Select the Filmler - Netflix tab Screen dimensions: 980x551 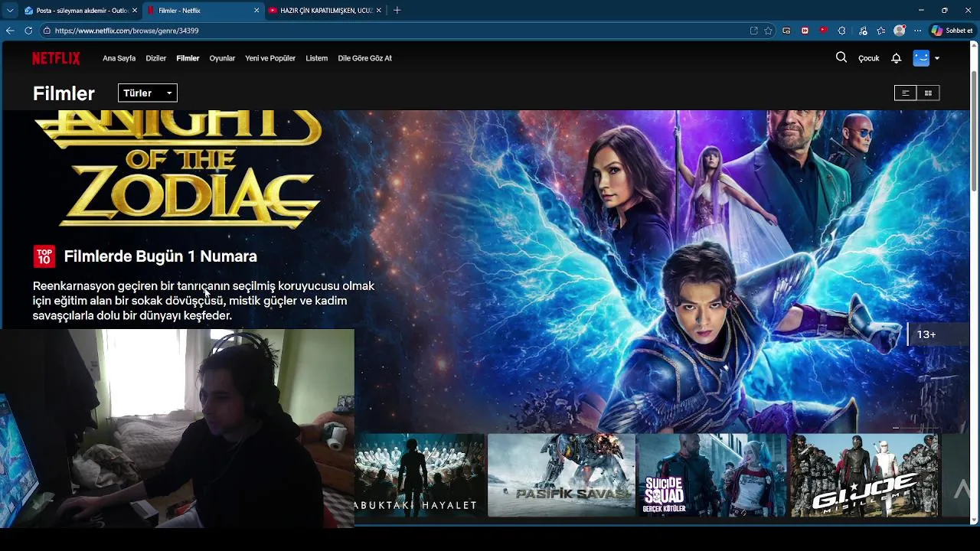point(203,11)
